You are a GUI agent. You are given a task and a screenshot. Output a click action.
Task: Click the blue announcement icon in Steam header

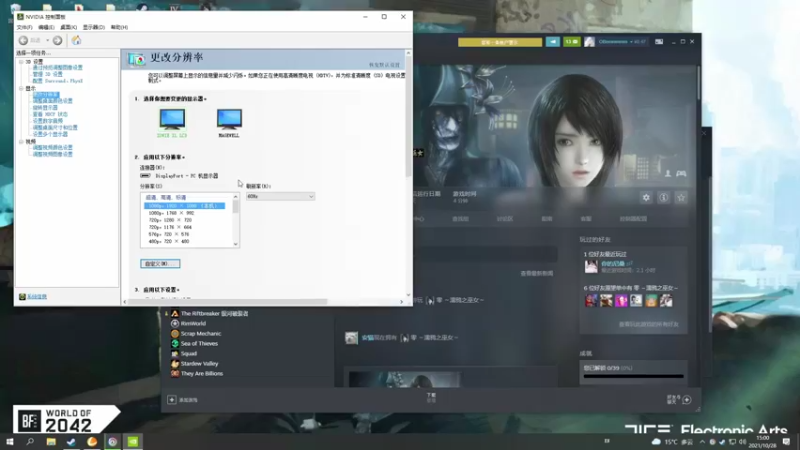pos(553,42)
